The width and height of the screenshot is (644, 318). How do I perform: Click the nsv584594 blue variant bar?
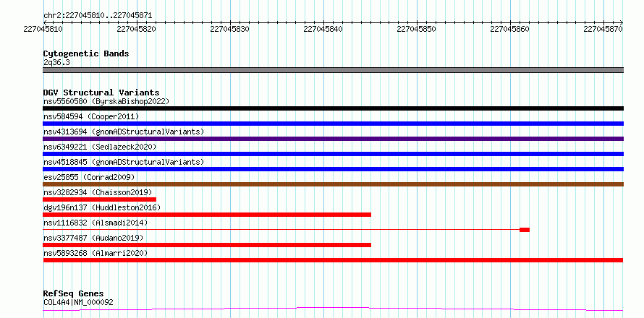[333, 124]
